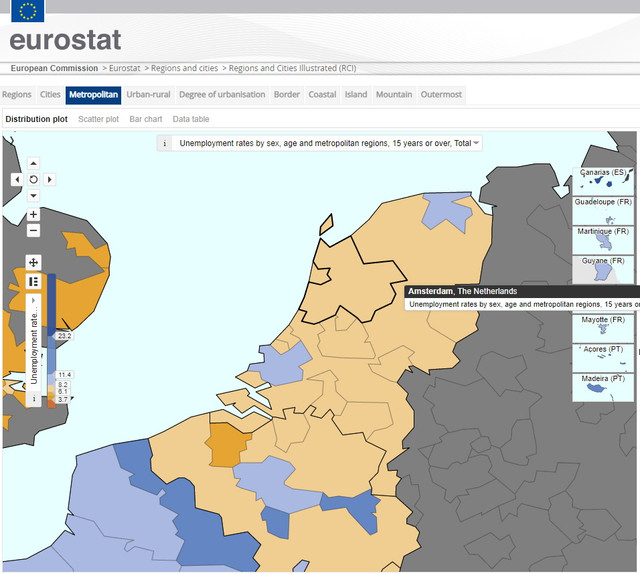Open the Mayotte (FR) inset map
The image size is (640, 574).
[603, 328]
